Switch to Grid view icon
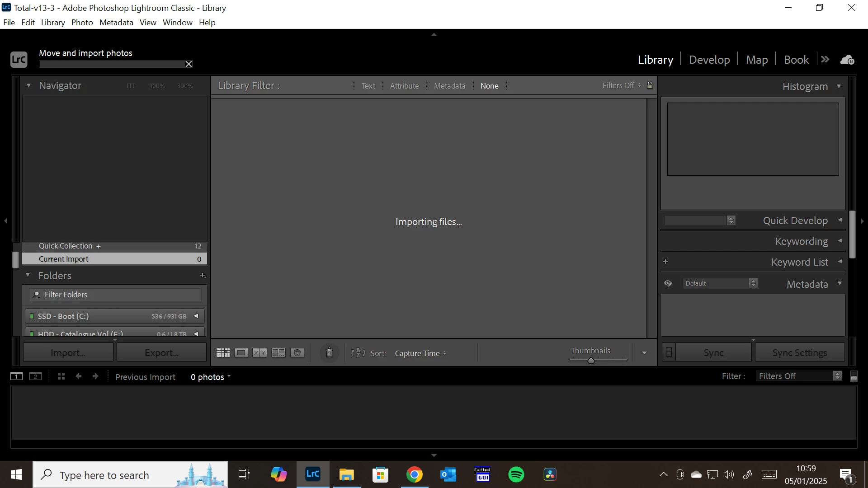This screenshot has width=868, height=488. pos(223,353)
